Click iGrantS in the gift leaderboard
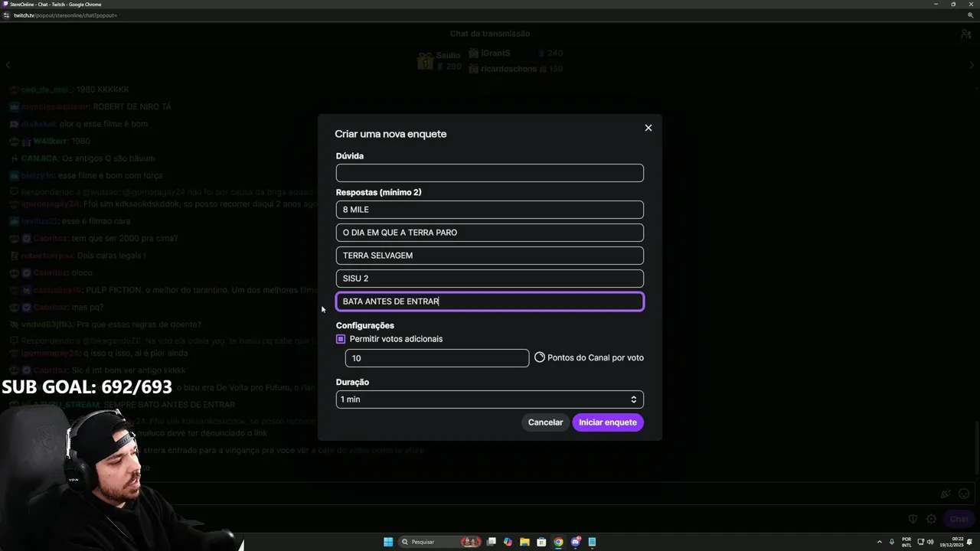Viewport: 980px width, 551px height. point(495,54)
